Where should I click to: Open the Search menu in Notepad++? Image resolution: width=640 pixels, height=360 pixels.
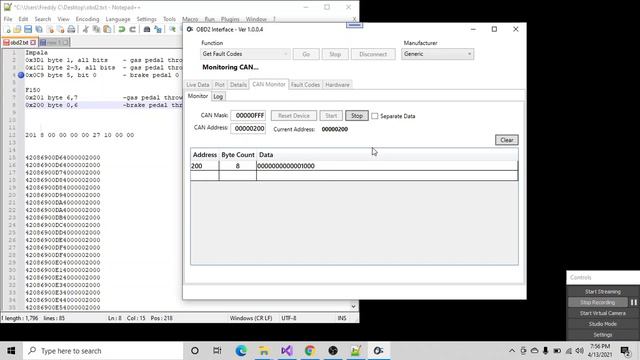(x=42, y=19)
